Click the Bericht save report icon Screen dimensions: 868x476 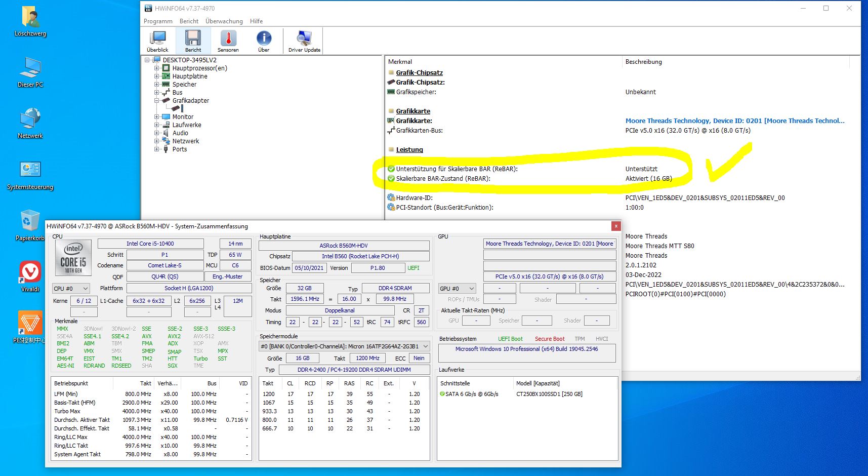tap(193, 41)
